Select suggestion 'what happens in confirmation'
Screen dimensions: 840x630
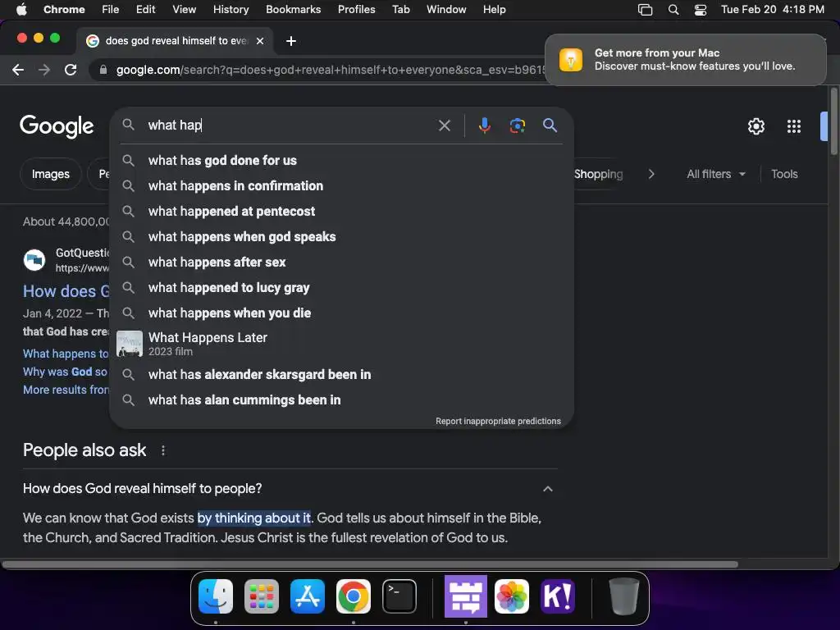[x=341, y=186]
